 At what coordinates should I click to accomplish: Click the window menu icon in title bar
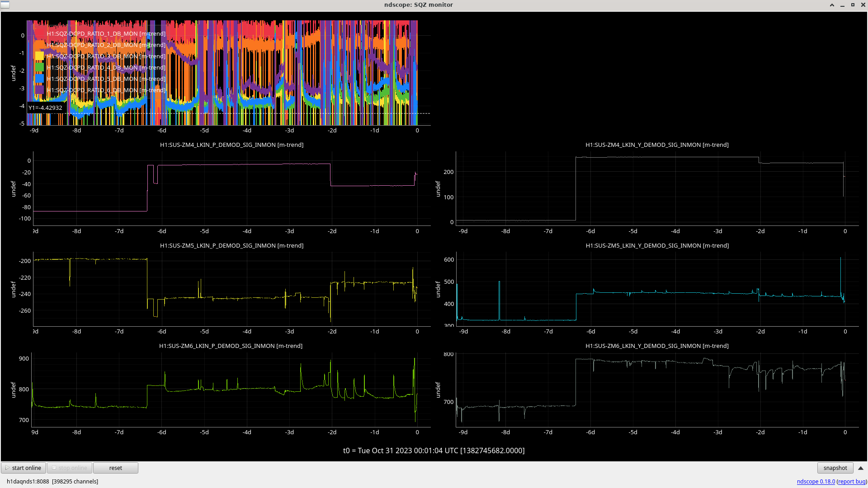[5, 5]
